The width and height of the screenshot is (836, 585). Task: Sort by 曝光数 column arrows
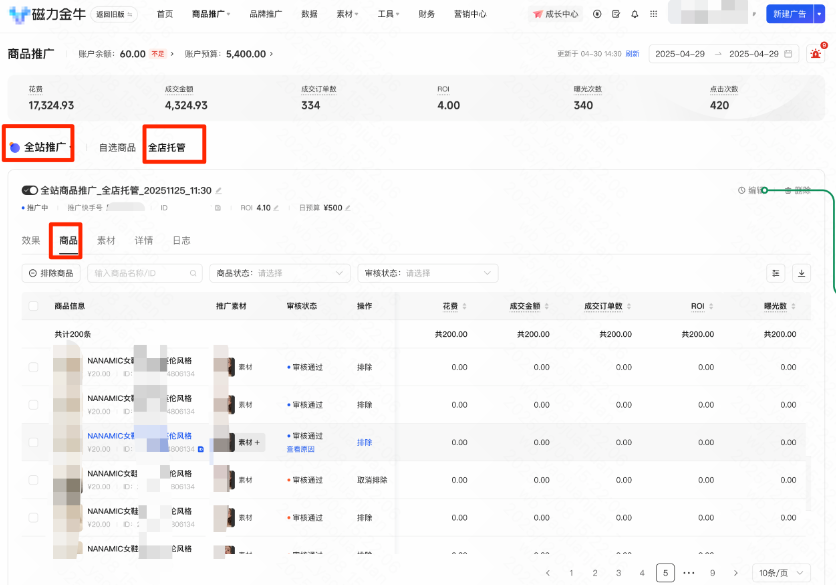[793, 306]
